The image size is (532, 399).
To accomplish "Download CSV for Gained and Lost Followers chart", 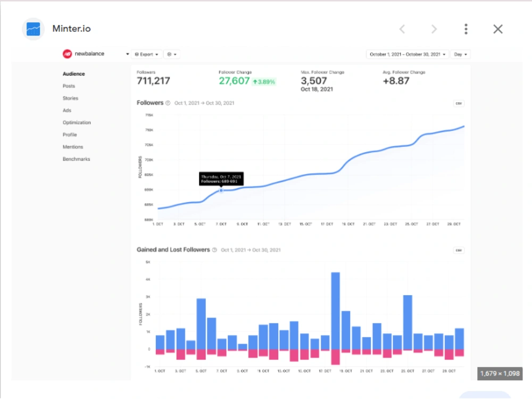I will [x=459, y=251].
